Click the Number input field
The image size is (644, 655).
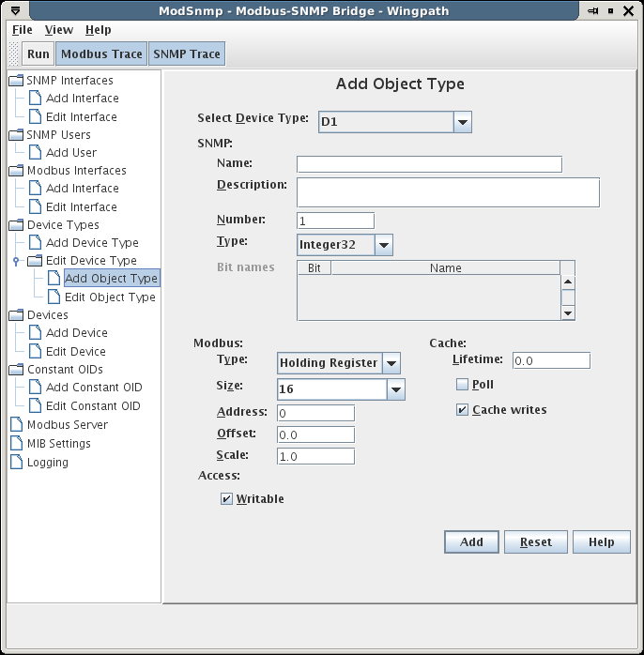[335, 221]
